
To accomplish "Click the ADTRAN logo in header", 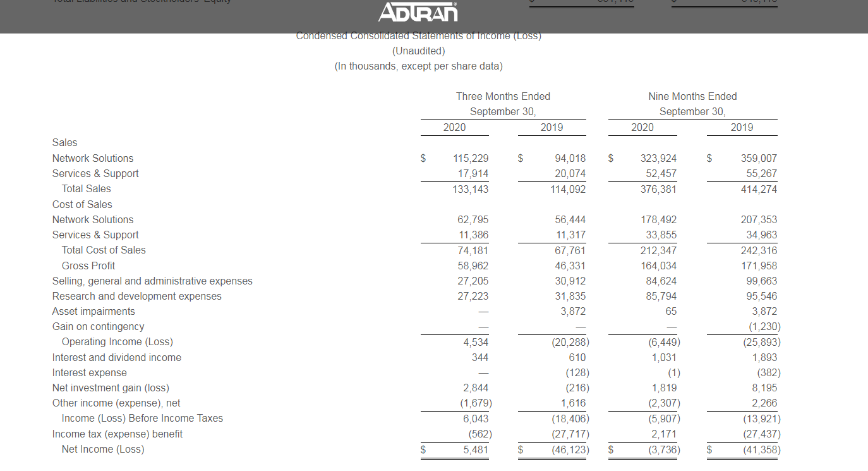I will (418, 12).
